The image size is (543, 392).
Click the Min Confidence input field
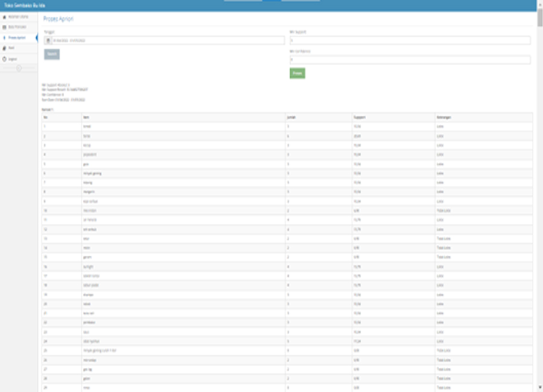click(x=410, y=60)
